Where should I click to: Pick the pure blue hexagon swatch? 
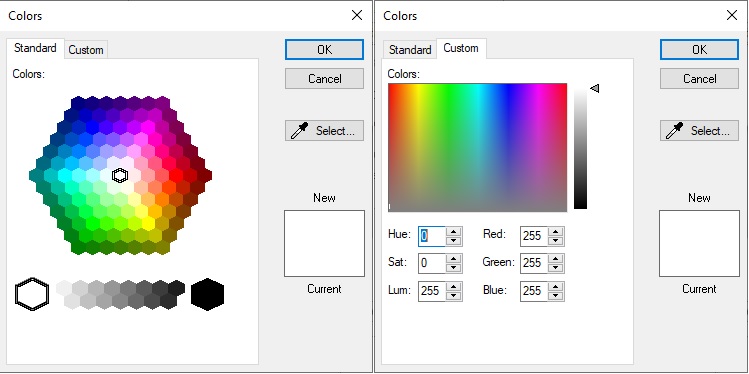92,127
